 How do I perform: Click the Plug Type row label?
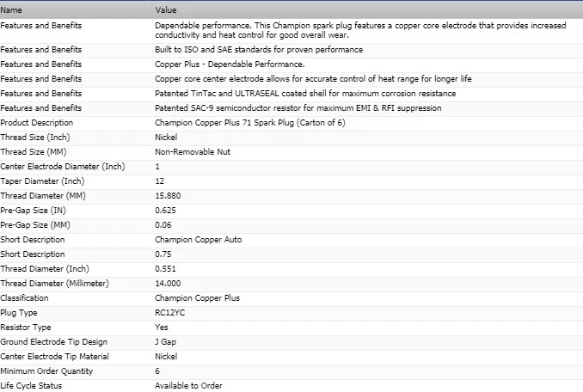(19, 313)
